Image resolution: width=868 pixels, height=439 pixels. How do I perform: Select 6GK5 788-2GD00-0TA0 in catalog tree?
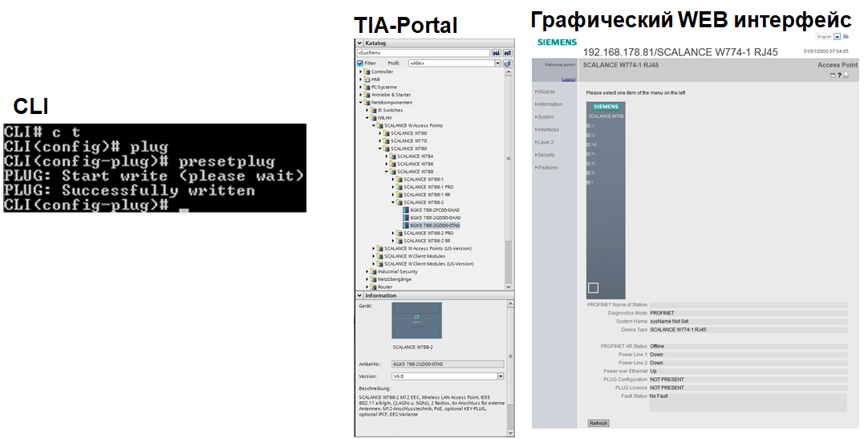[x=435, y=226]
